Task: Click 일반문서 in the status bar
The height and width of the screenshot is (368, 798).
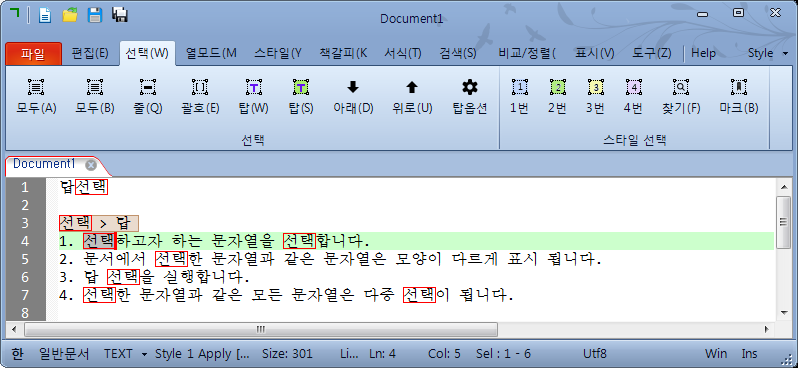Action: click(64, 353)
